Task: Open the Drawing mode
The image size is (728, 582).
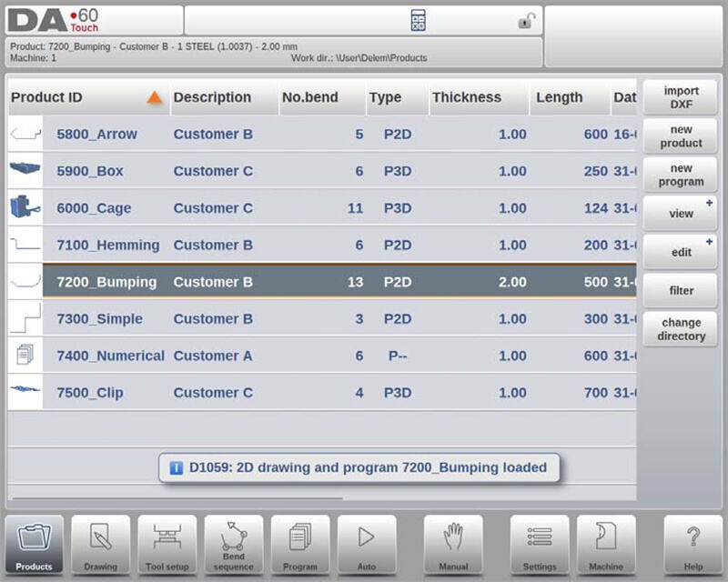Action: (x=101, y=545)
